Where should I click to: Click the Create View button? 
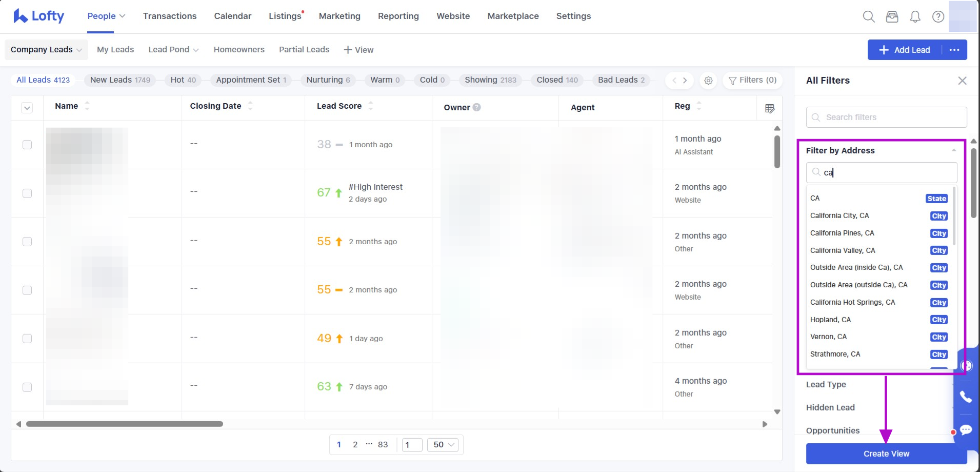pos(886,454)
